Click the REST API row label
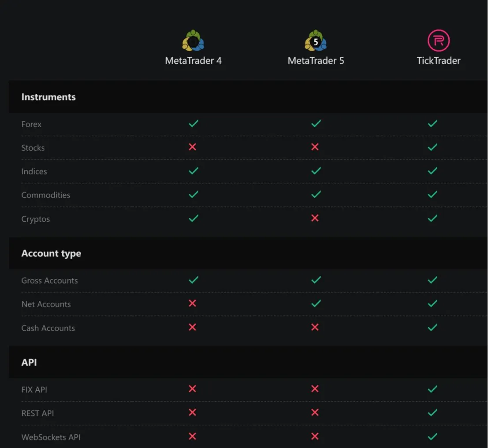This screenshot has width=488, height=448. [37, 413]
